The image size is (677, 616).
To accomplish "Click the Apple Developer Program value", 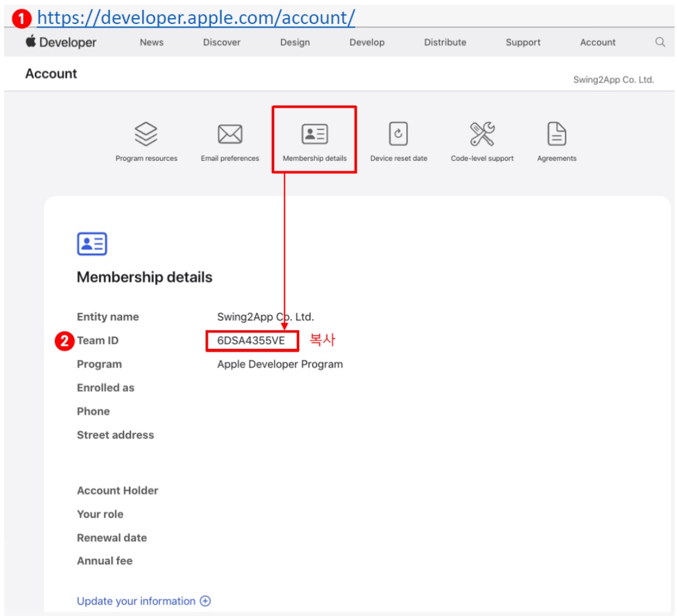I will (280, 364).
